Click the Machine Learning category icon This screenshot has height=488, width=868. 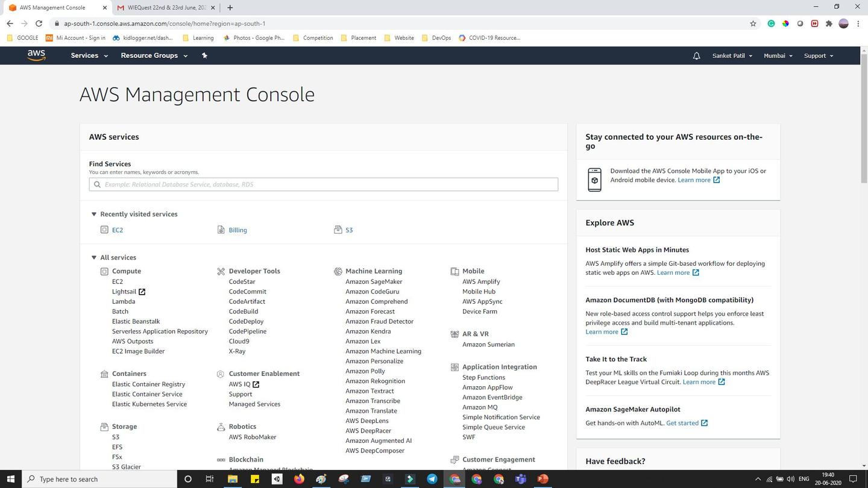[338, 271]
